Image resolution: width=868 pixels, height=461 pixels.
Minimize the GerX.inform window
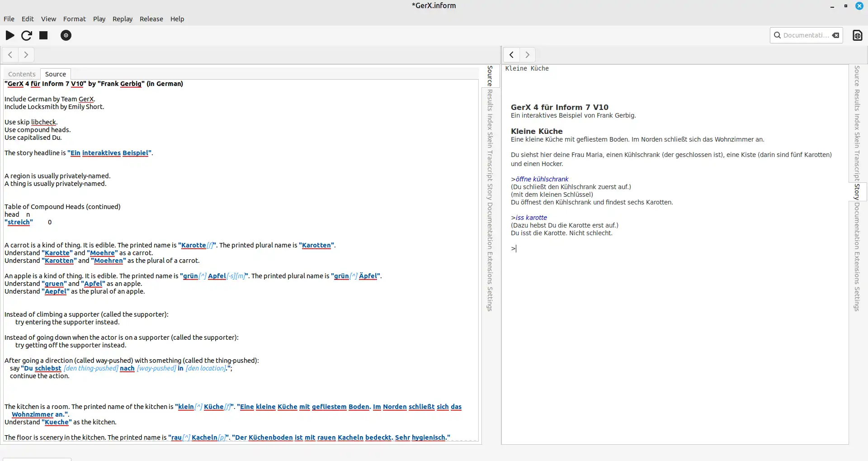(832, 6)
